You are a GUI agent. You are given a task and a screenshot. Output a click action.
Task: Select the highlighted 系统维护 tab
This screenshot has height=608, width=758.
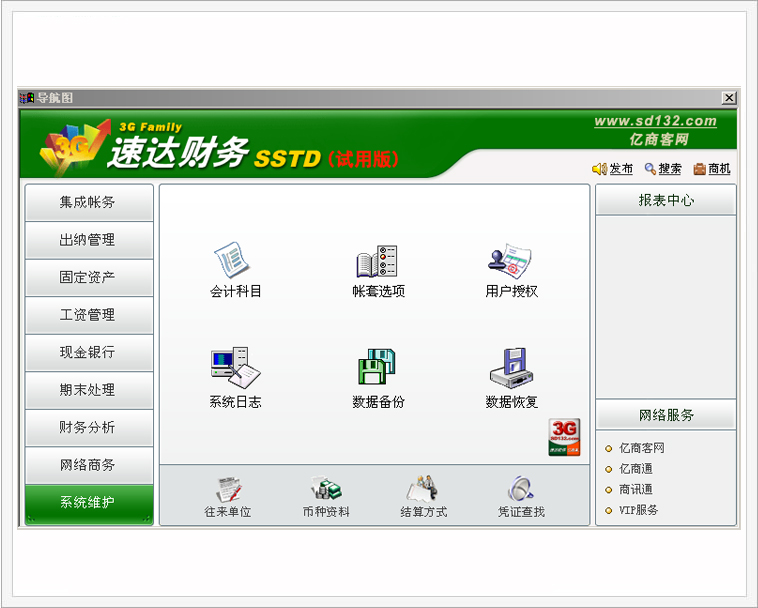(89, 505)
